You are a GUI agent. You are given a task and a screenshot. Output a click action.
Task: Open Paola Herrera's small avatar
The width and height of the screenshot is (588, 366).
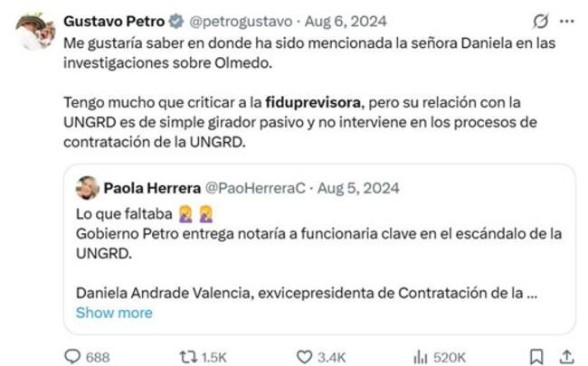88,188
